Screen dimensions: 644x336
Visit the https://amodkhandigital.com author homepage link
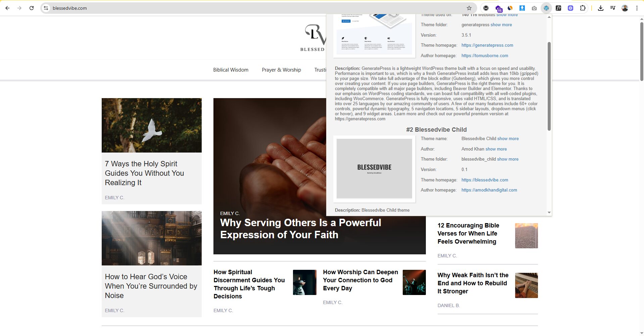[x=489, y=190]
